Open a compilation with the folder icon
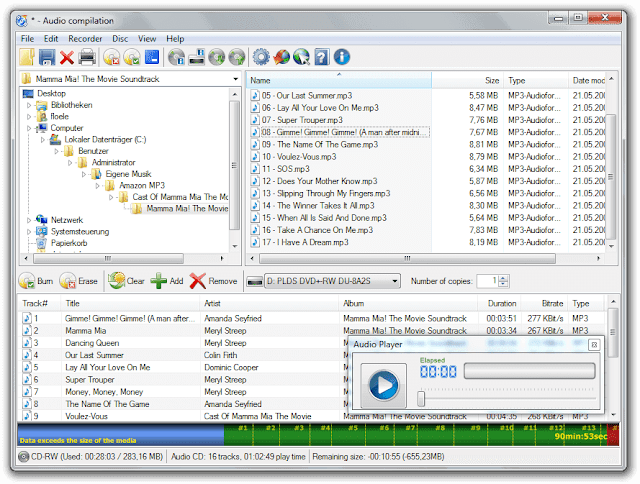The height and width of the screenshot is (484, 640). 27,57
